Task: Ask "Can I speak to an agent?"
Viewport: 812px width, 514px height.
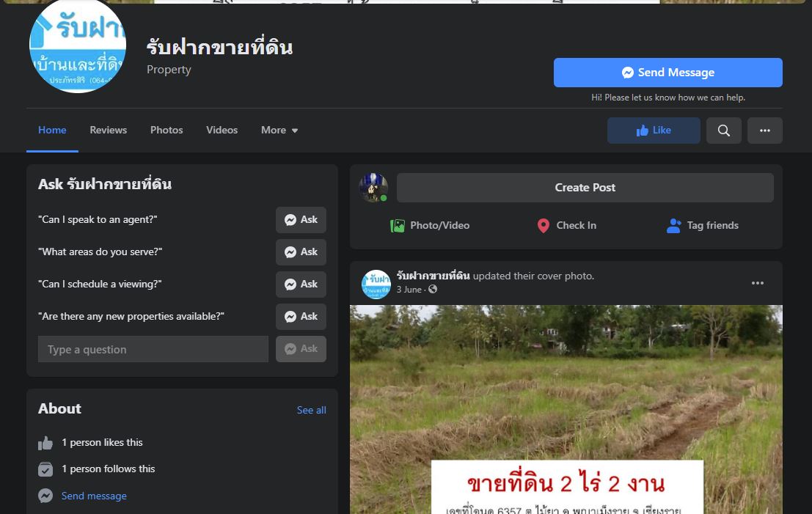Action: click(x=301, y=220)
